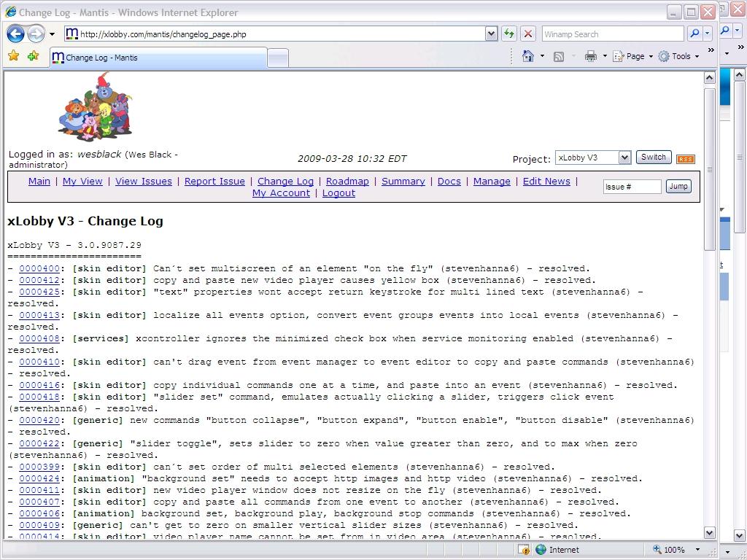Image resolution: width=747 pixels, height=560 pixels.
Task: Click the Winamp Search input box
Action: pos(613,34)
